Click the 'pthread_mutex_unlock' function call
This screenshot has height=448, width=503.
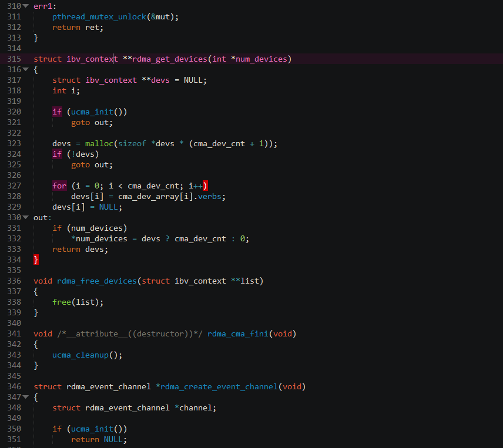coord(99,17)
